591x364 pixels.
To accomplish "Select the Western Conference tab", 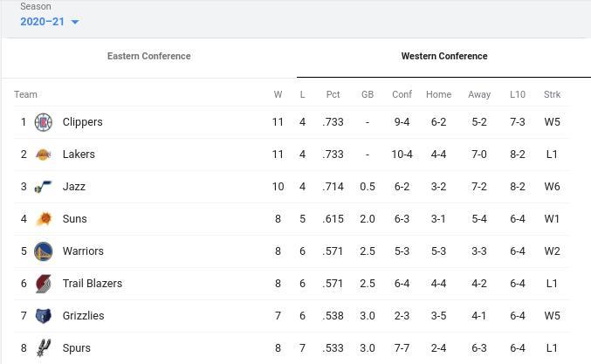I will [443, 56].
